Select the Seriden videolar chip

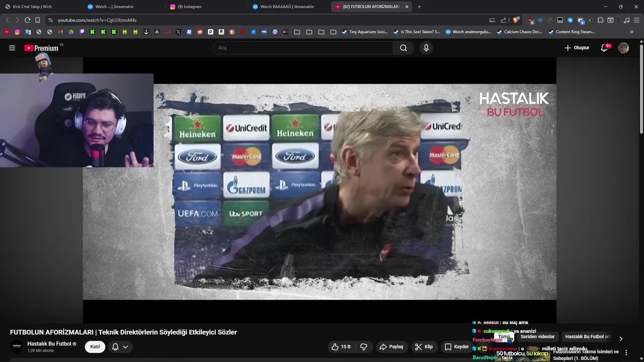pyautogui.click(x=537, y=337)
